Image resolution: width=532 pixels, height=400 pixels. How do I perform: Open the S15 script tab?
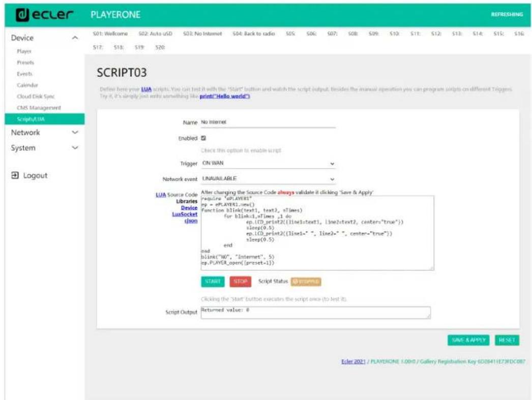(x=498, y=34)
